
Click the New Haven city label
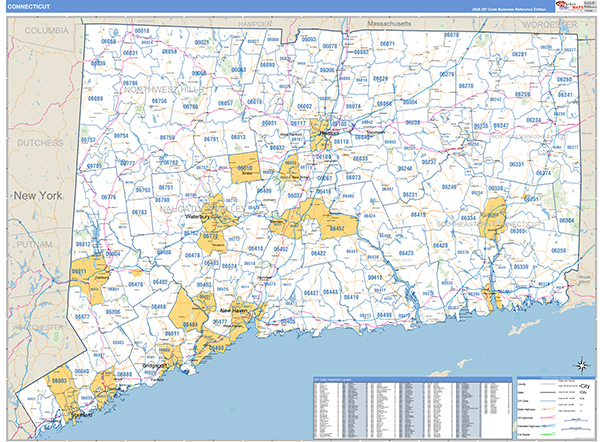pyautogui.click(x=234, y=311)
